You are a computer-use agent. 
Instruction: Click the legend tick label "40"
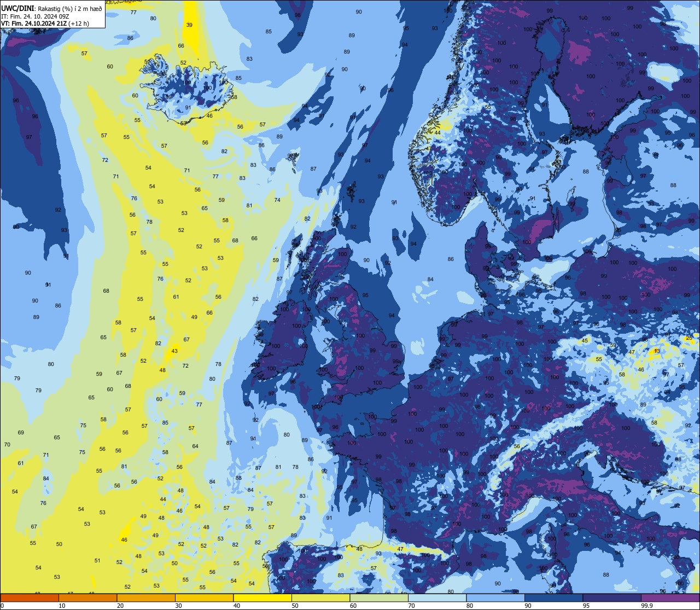[237, 606]
